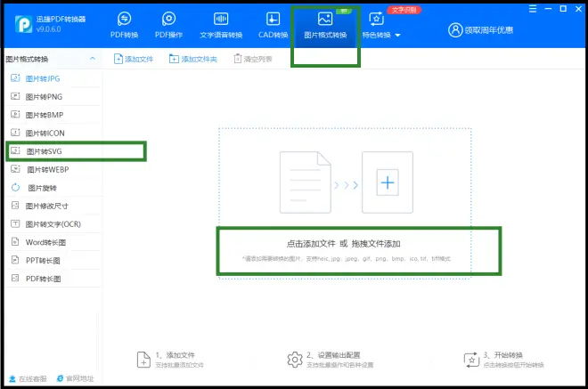Click the plus add-file icon in drop zone
Viewport: 588px width, 389px height.
tap(388, 182)
